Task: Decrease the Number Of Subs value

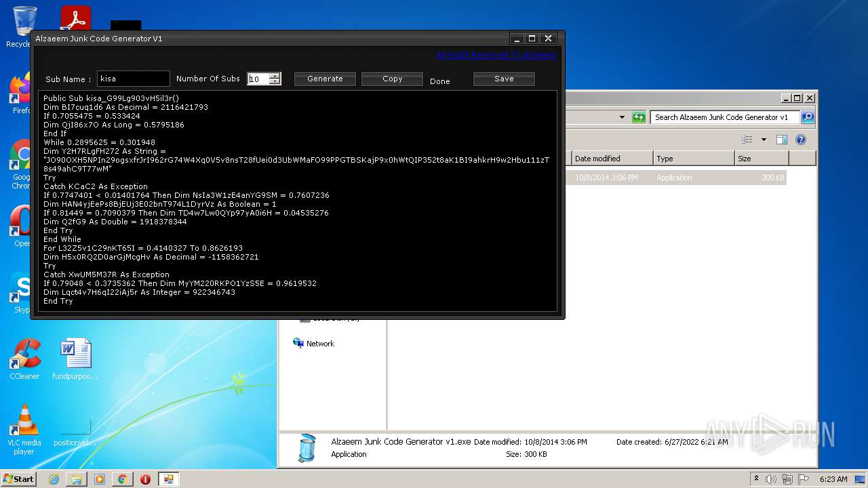Action: pos(275,82)
